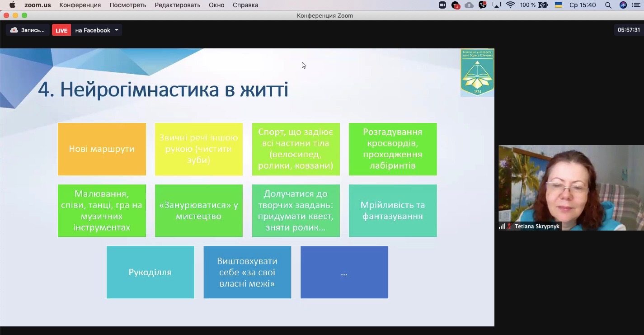Open the Apple menu
Viewport: 644px width, 335px height.
12,5
